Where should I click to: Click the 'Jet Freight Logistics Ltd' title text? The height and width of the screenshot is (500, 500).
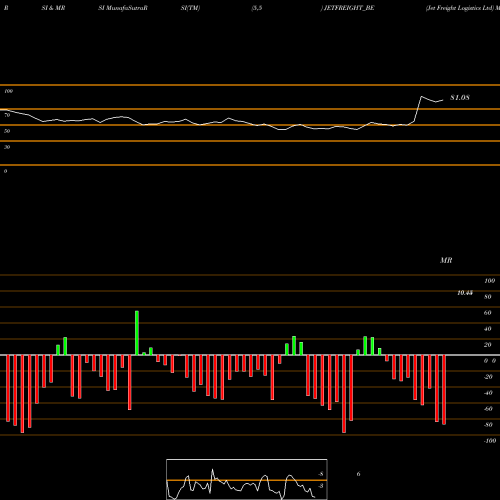tap(460, 8)
